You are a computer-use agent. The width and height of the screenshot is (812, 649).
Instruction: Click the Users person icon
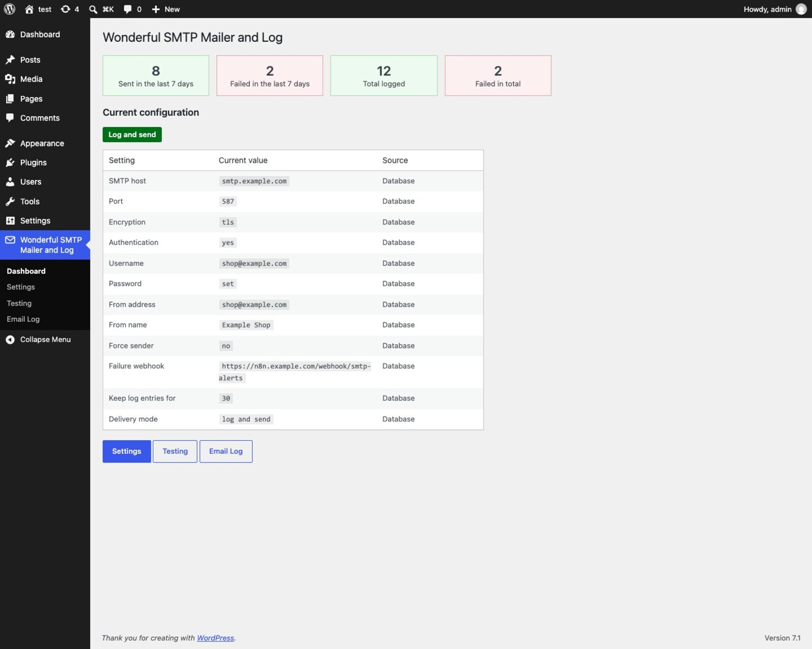pyautogui.click(x=10, y=182)
